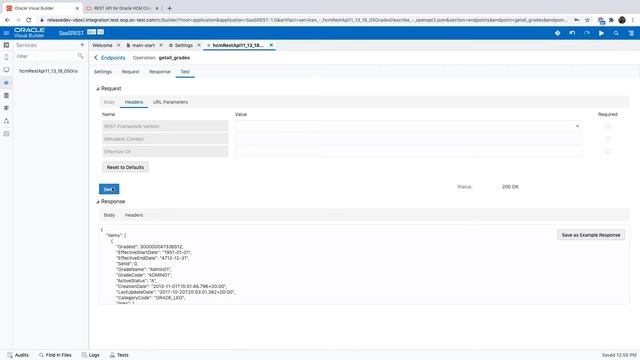Switch to the Welcome editor tab
The width and height of the screenshot is (640, 360).
coord(102,45)
